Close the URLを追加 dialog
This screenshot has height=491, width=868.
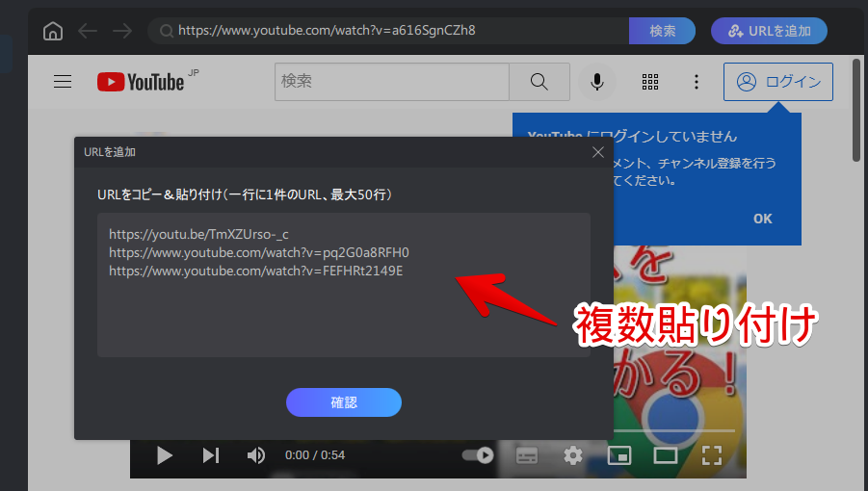tap(598, 152)
